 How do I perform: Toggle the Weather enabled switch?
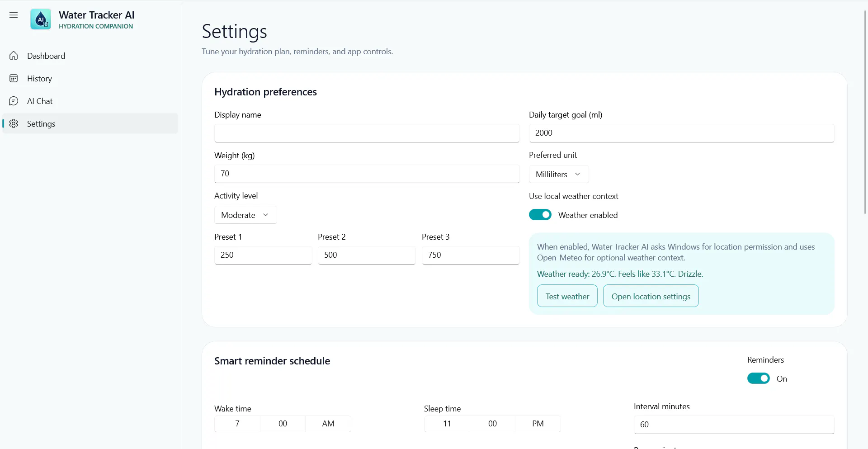pyautogui.click(x=540, y=215)
